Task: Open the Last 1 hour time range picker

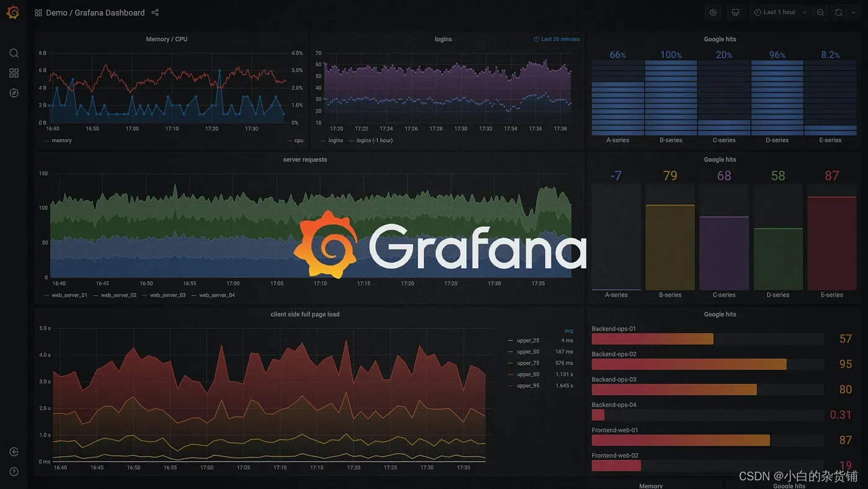Action: [780, 12]
